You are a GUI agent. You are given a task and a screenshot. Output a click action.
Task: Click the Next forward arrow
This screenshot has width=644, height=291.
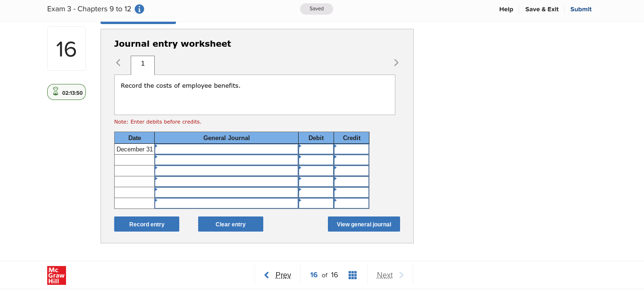401,275
